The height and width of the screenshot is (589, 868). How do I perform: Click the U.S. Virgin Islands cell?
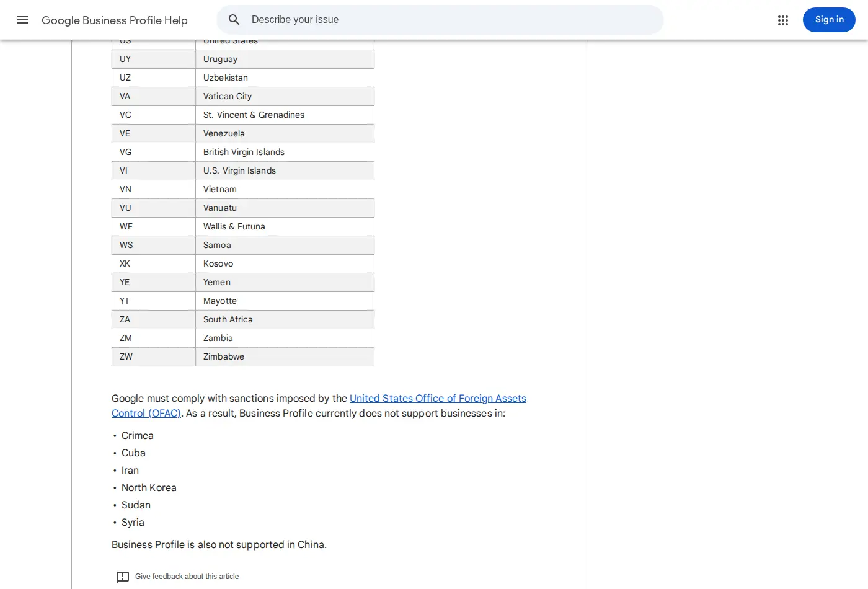pos(285,170)
